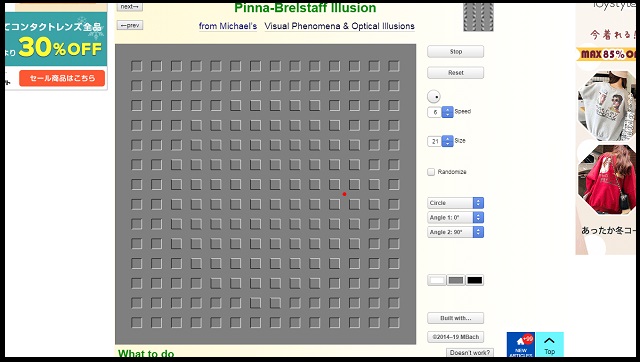The width and height of the screenshot is (640, 362).
Task: Click the Speed value input field
Action: pos(435,112)
